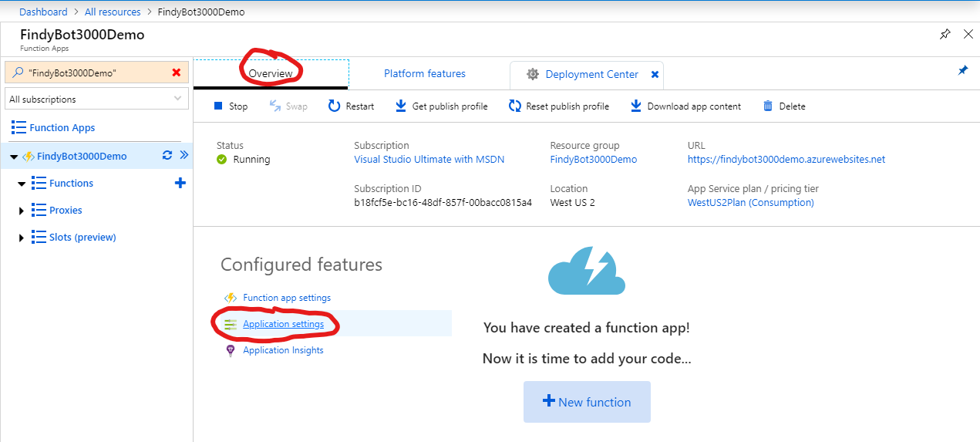
Task: Expand the Slots (preview) node arrow
Action: (22, 238)
